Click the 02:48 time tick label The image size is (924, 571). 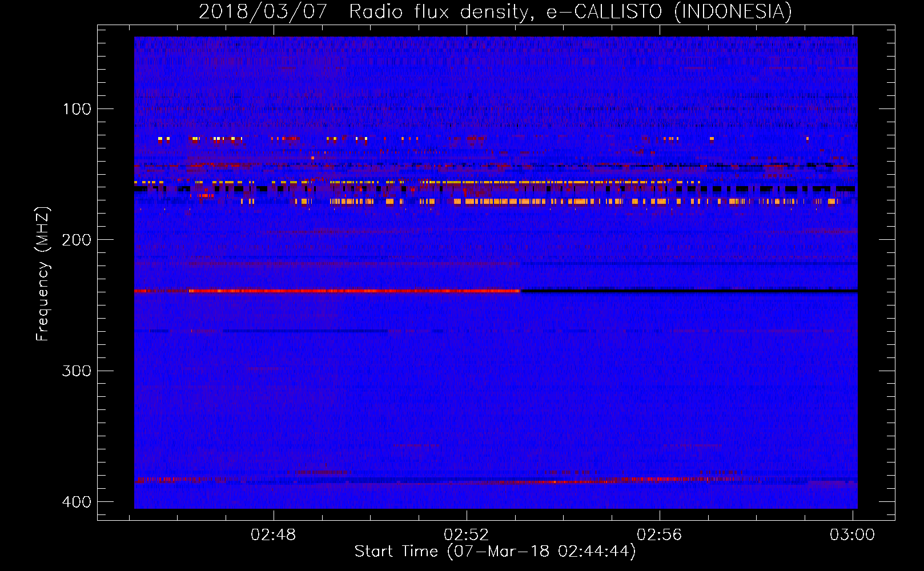tap(274, 534)
